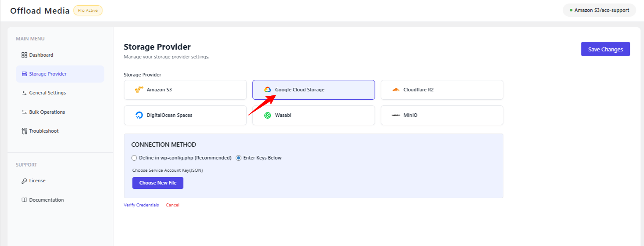Open Documentation in the support section
This screenshot has height=246, width=644.
[47, 200]
